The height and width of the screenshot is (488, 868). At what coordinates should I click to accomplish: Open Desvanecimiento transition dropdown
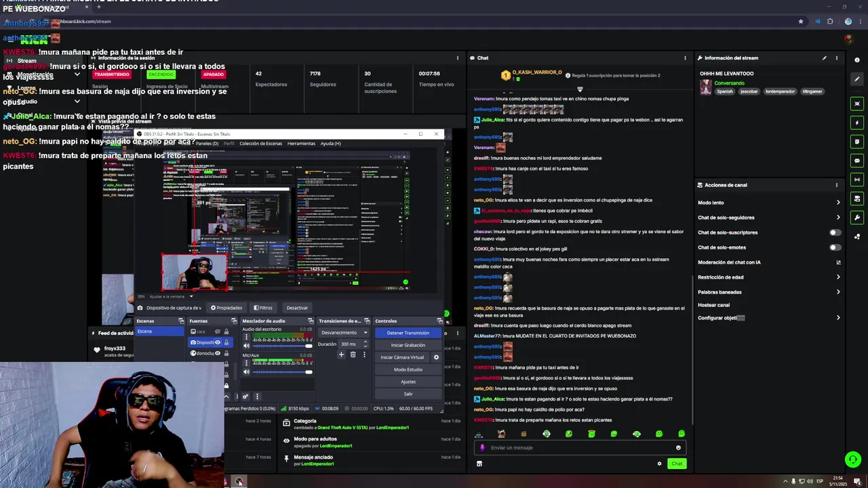coord(344,333)
